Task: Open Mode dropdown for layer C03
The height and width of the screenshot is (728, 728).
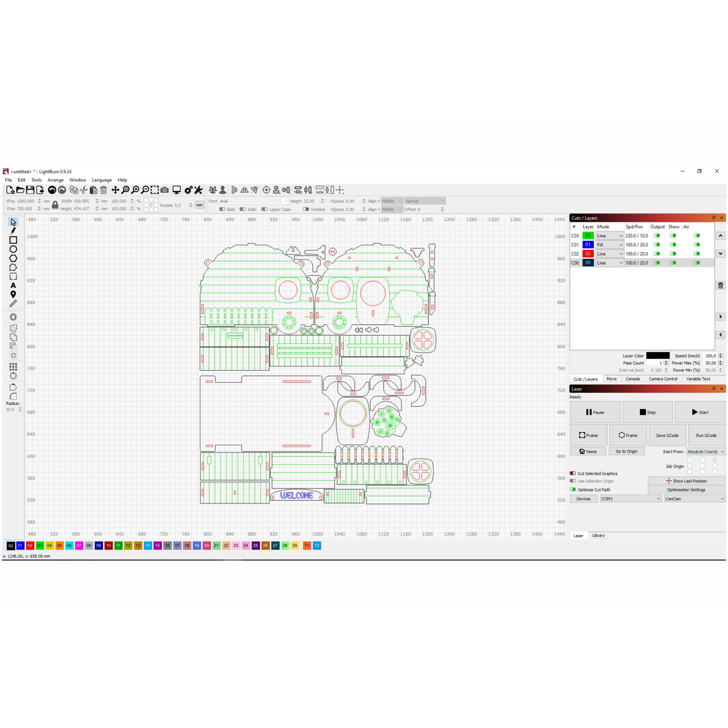Action: (x=609, y=236)
